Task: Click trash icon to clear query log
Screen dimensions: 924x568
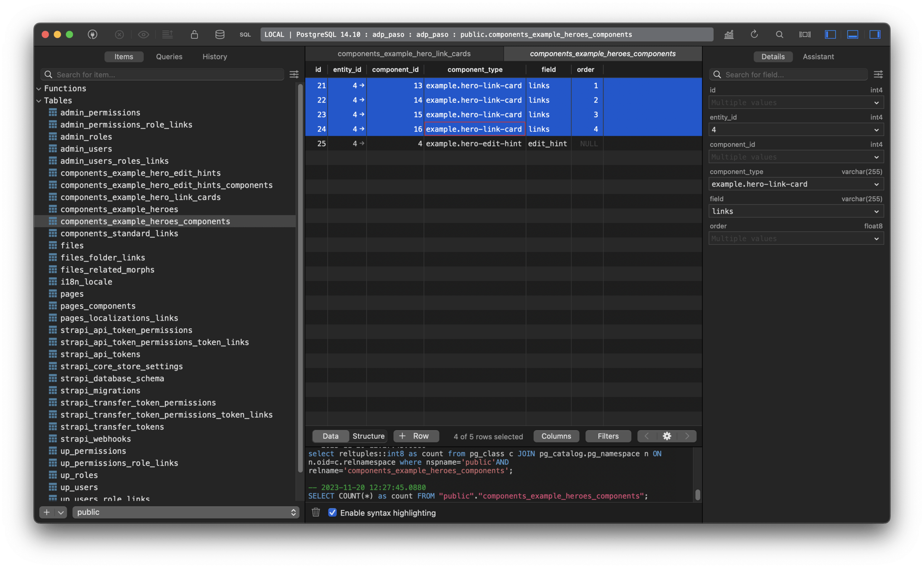Action: tap(316, 512)
